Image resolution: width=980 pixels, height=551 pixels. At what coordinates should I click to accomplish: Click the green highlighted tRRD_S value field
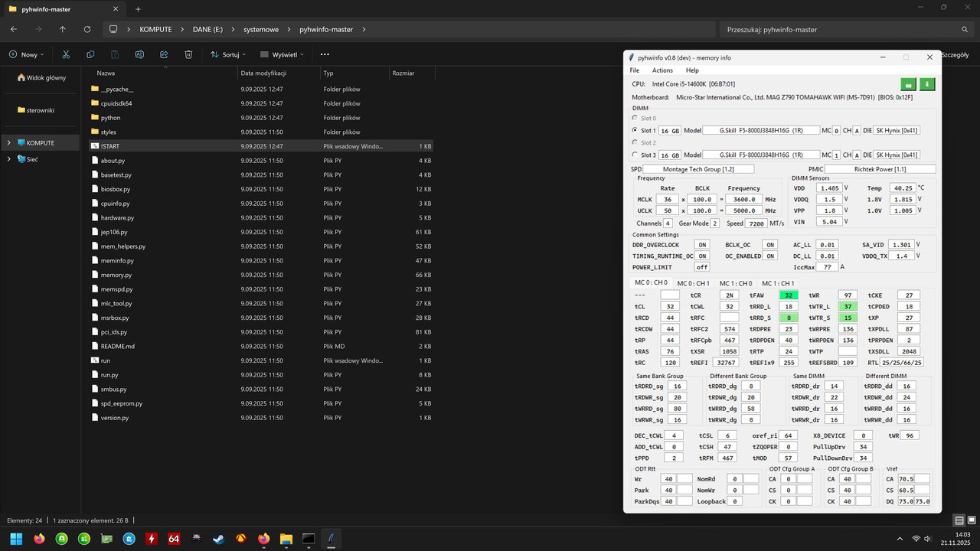point(789,318)
